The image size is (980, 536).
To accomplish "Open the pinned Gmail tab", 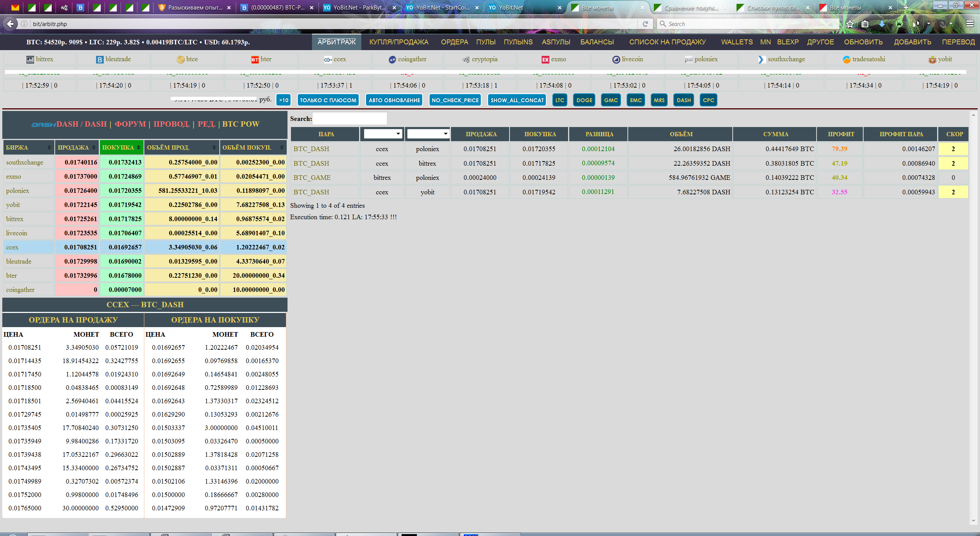I will [15, 7].
